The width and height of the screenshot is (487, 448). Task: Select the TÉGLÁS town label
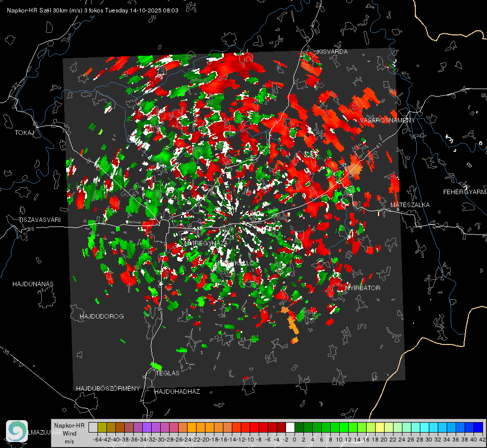point(168,373)
